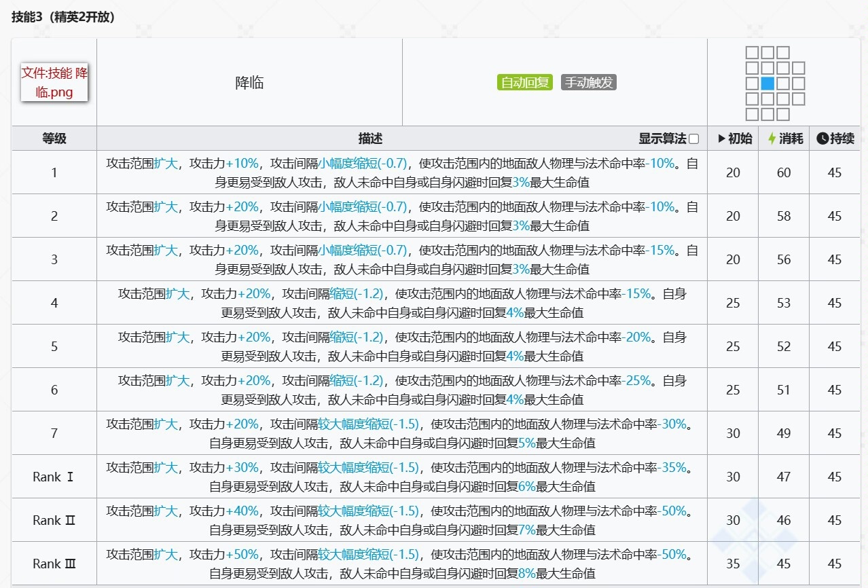Enable the 显示算法 checkbox
Viewport: 868px width, 588px height.
(693, 139)
